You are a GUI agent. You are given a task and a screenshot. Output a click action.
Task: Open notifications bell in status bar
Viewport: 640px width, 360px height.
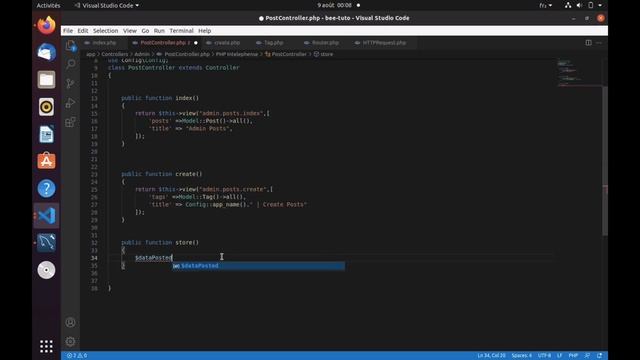click(x=599, y=356)
